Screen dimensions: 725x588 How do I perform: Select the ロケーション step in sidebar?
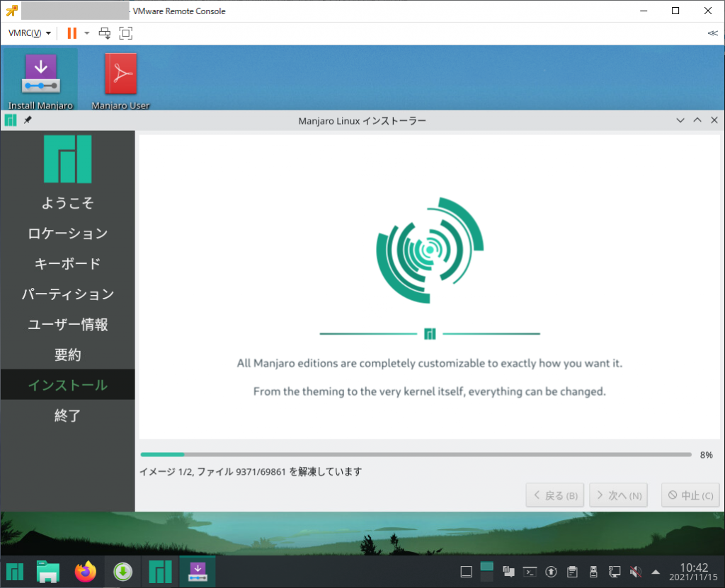67,234
